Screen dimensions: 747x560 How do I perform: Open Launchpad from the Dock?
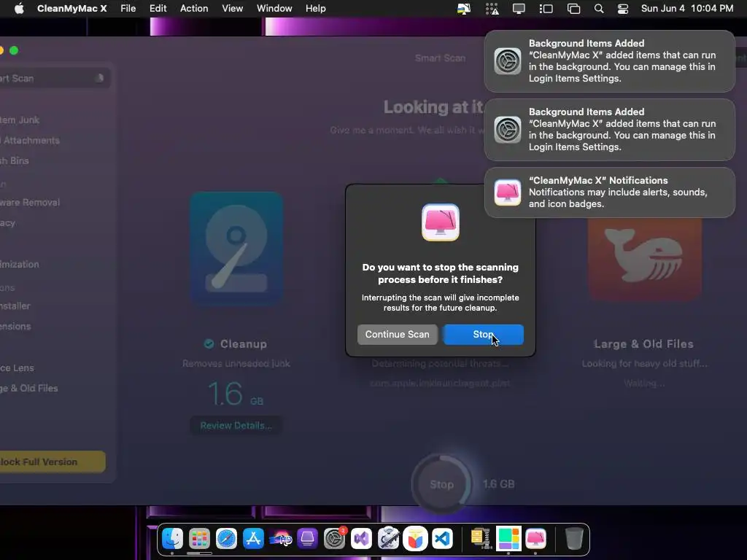(199, 539)
